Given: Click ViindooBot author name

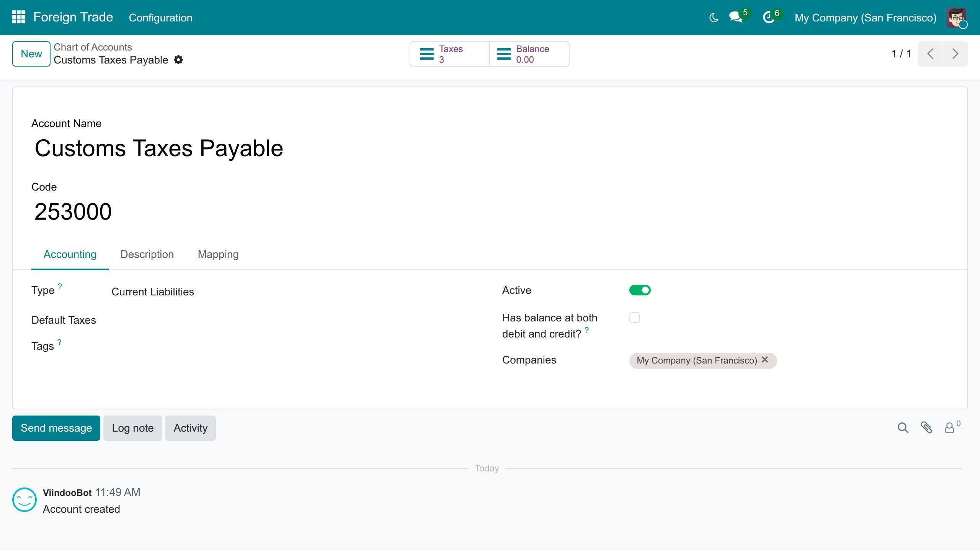Looking at the screenshot, I should (x=67, y=492).
